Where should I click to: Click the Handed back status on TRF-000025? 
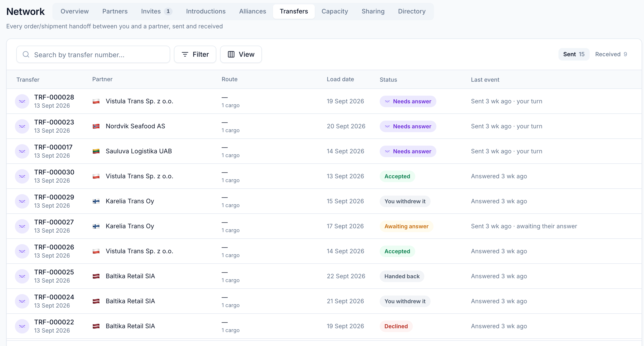tap(402, 276)
